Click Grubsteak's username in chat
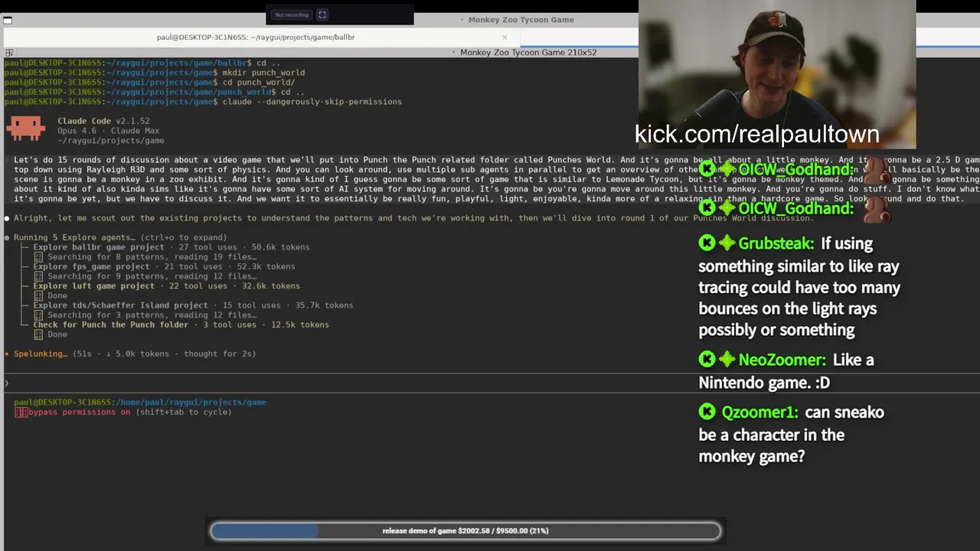Viewport: 980px width, 551px height. coord(776,243)
